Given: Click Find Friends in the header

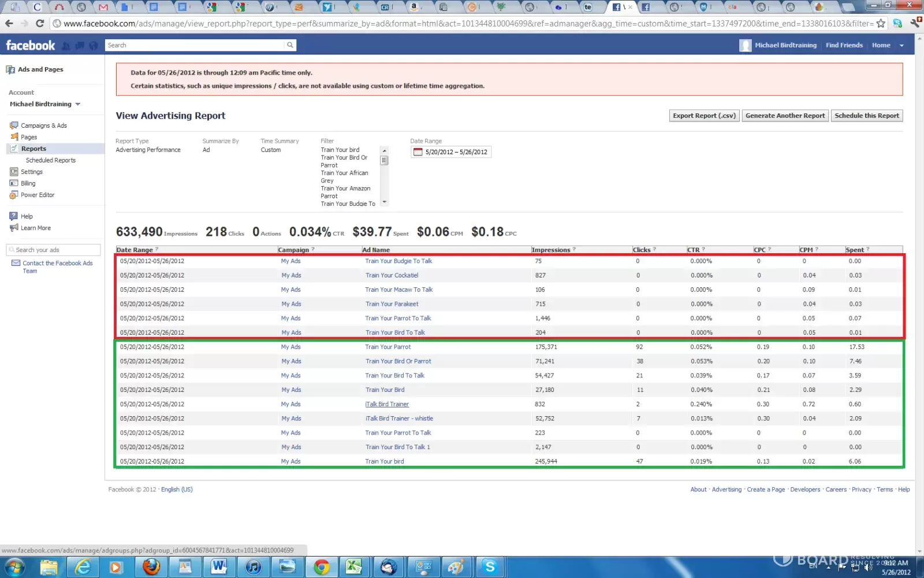Looking at the screenshot, I should click(844, 45).
